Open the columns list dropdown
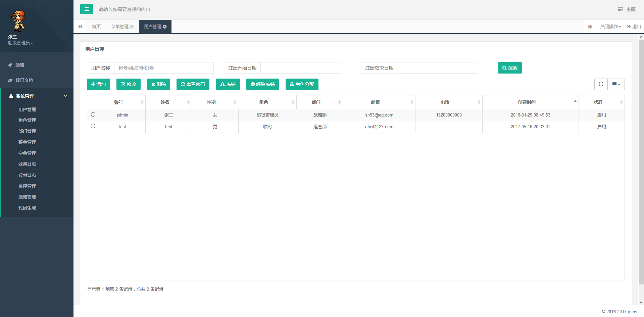This screenshot has height=317, width=644. click(616, 84)
